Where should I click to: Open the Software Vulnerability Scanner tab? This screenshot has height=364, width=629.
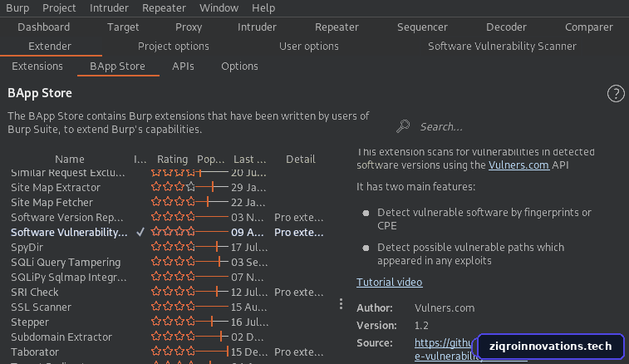click(502, 47)
